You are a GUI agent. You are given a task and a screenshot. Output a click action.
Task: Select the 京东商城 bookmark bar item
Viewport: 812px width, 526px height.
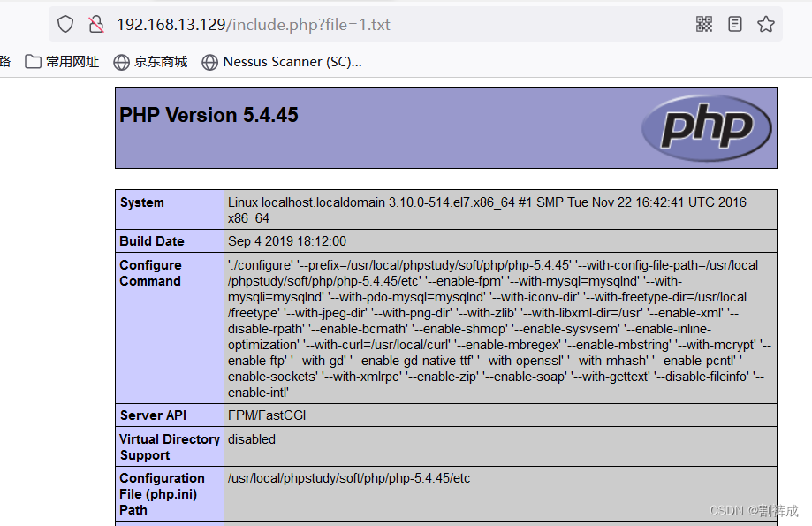pyautogui.click(x=148, y=62)
